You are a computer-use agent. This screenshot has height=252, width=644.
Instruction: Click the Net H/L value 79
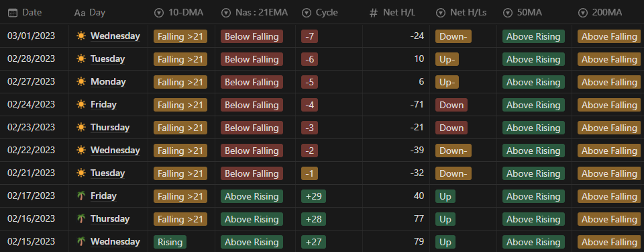click(x=419, y=242)
